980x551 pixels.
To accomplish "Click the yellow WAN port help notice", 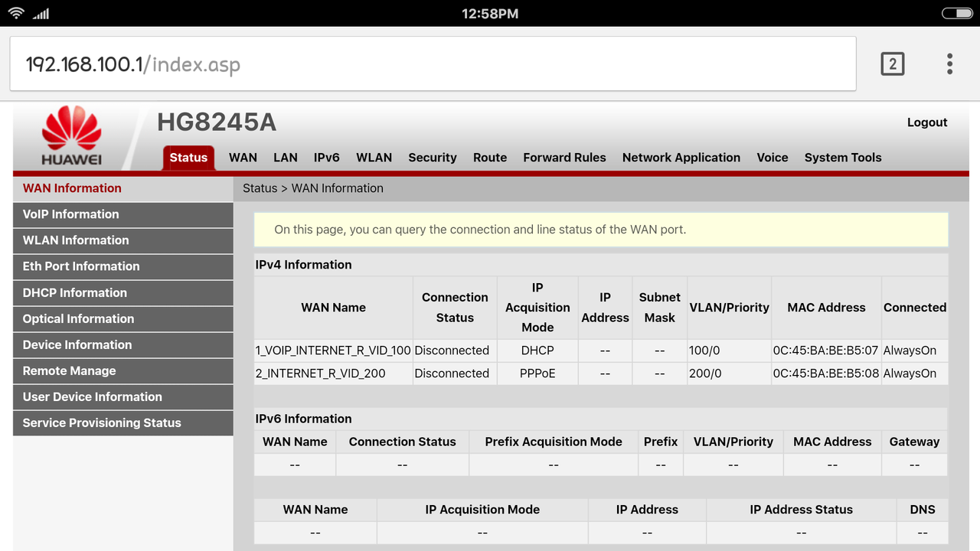I will pos(601,230).
